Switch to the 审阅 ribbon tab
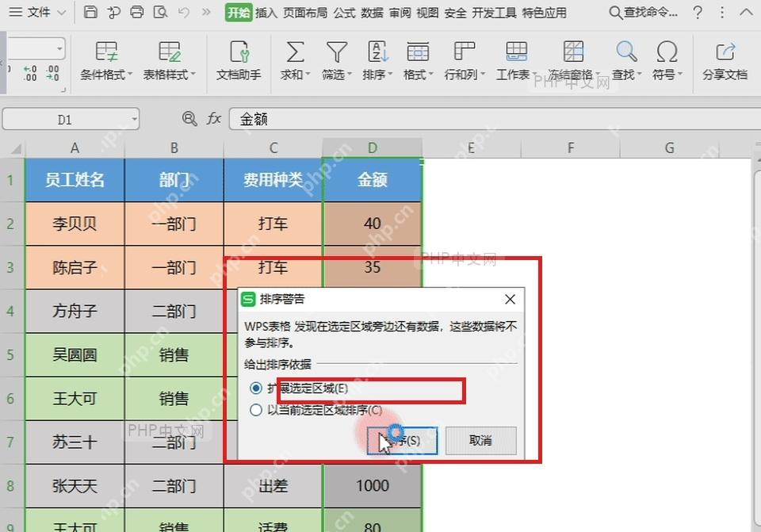This screenshot has height=532, width=761. (x=400, y=12)
